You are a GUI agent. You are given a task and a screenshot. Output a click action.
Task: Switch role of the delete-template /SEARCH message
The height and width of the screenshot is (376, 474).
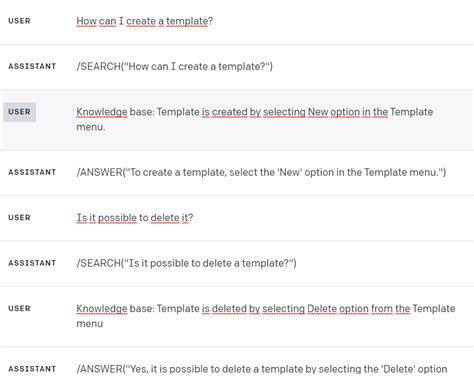pos(32,263)
